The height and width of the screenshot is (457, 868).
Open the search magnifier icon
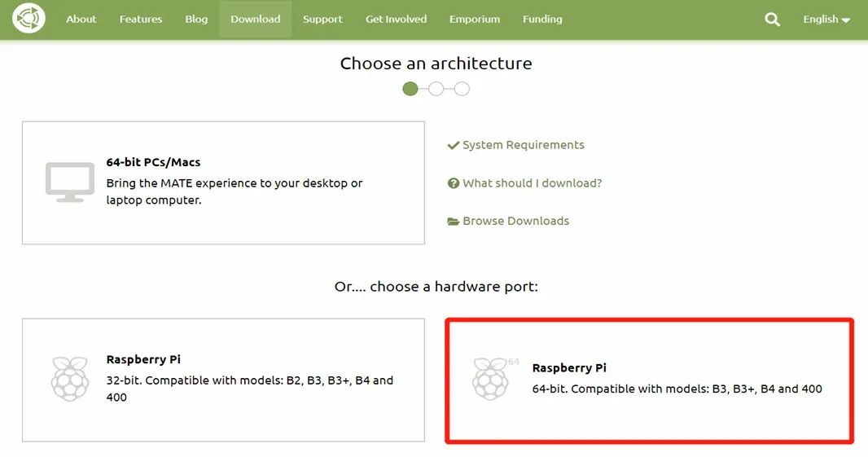[x=772, y=20]
